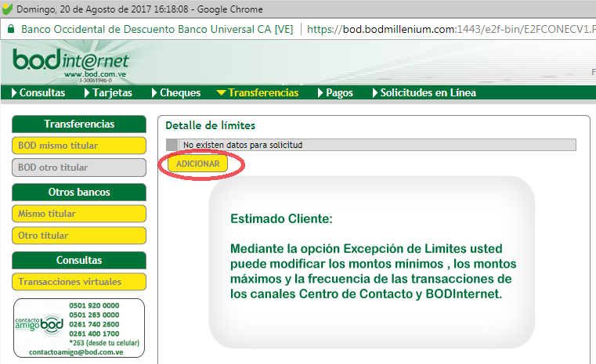The width and height of the screenshot is (596, 364).
Task: Click the Banco Occidental de Descuento certificate label
Action: [157, 29]
